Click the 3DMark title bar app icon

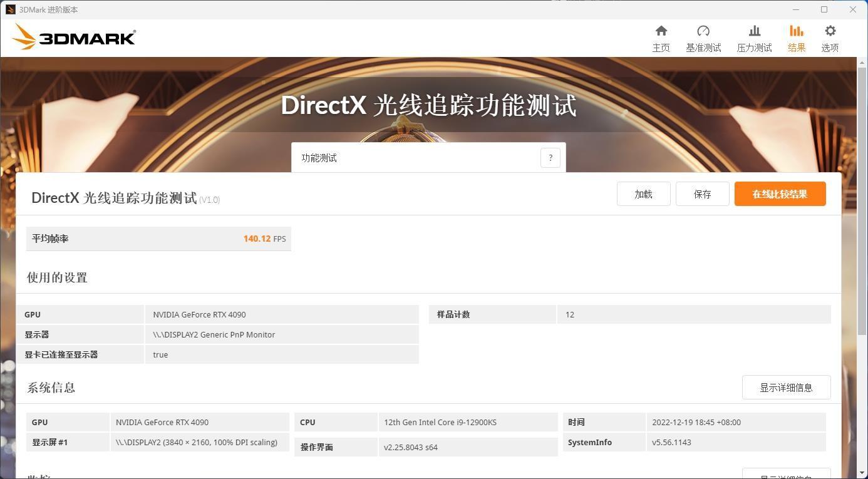[10, 9]
